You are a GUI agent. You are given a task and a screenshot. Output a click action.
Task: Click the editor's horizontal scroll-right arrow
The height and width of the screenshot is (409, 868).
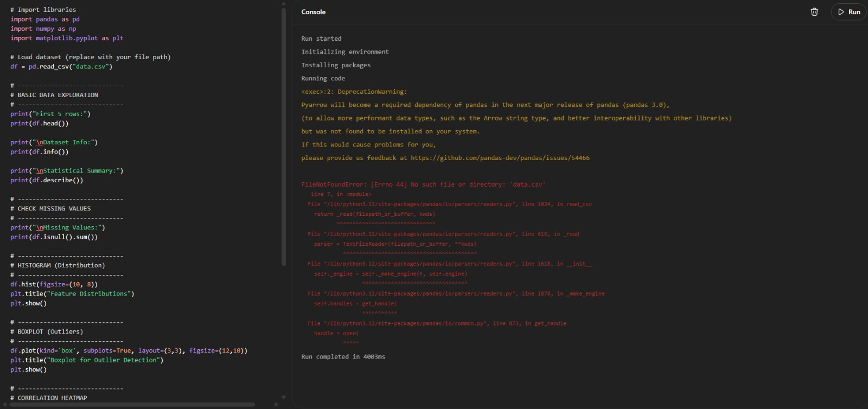[x=276, y=405]
